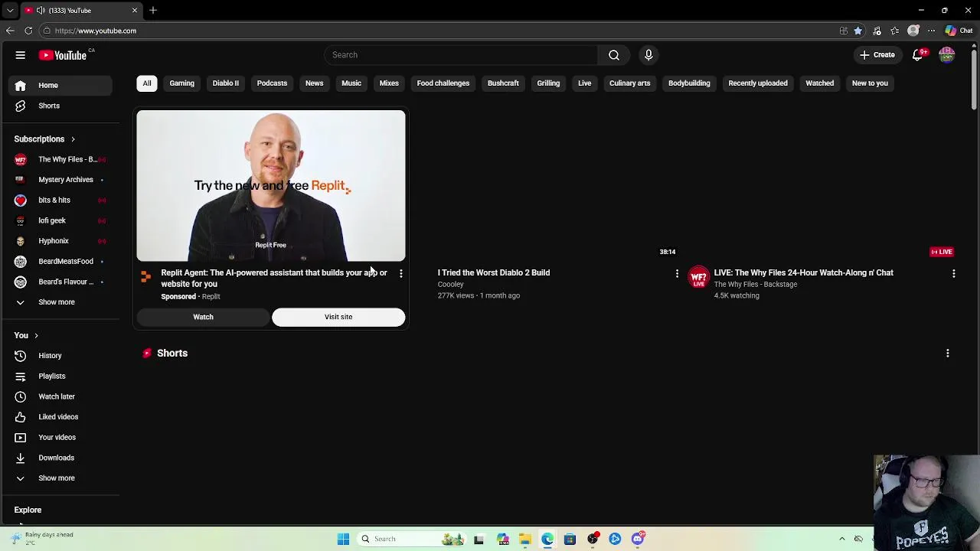Go to Home in the sidebar
980x551 pixels.
(60, 86)
